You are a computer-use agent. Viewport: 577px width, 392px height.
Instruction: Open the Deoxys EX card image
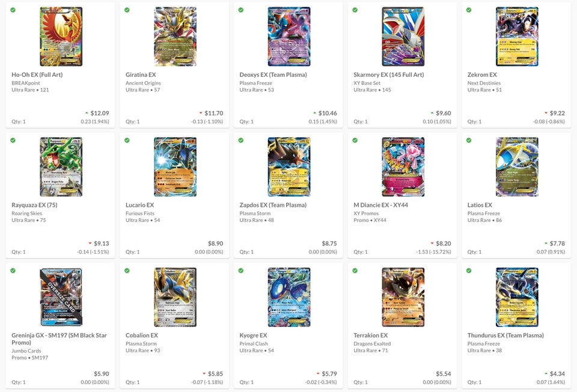tap(289, 37)
